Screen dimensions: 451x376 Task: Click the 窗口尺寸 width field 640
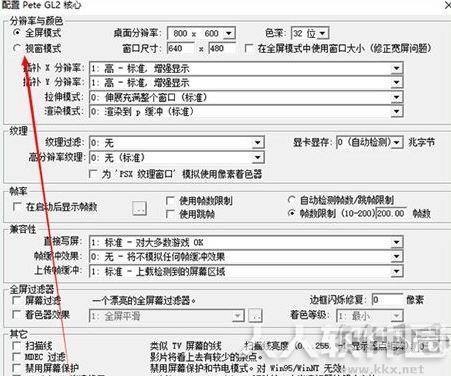[x=181, y=48]
